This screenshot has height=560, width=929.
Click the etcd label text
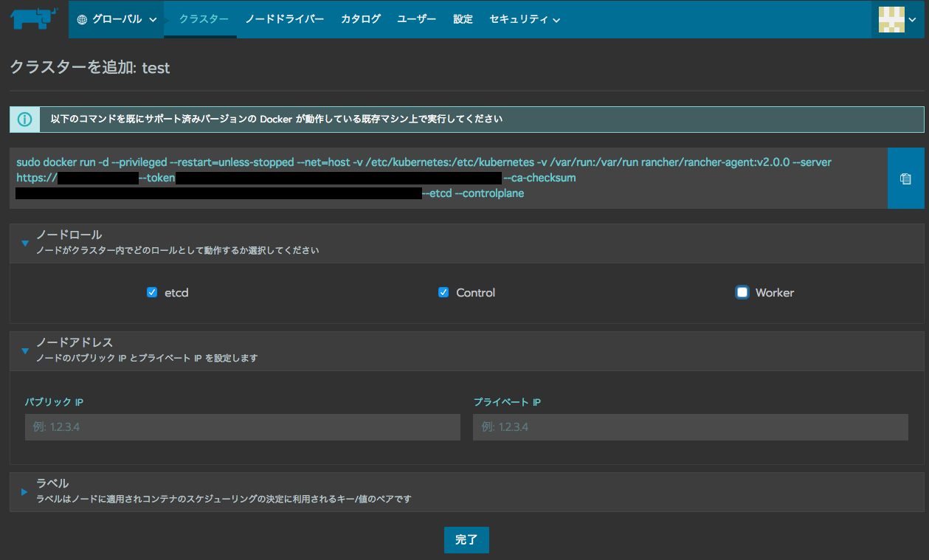pos(176,293)
